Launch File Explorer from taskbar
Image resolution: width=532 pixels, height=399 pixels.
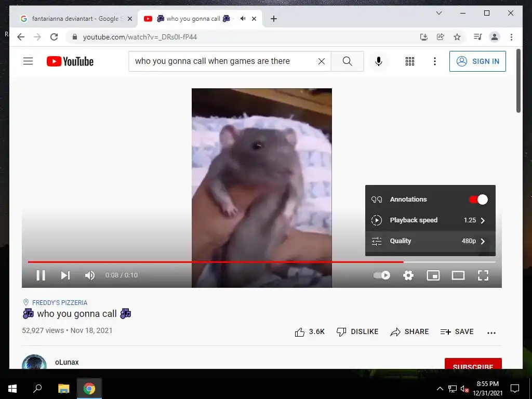coord(63,389)
